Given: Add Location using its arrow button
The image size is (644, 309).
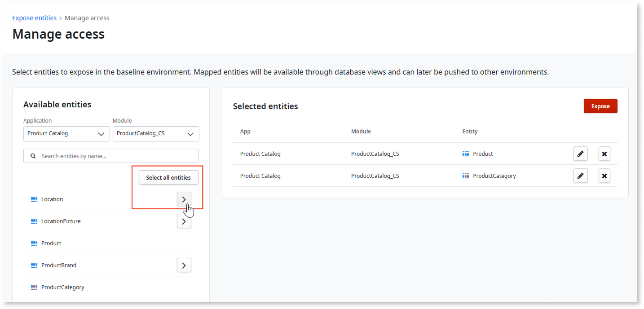Looking at the screenshot, I should 184,199.
